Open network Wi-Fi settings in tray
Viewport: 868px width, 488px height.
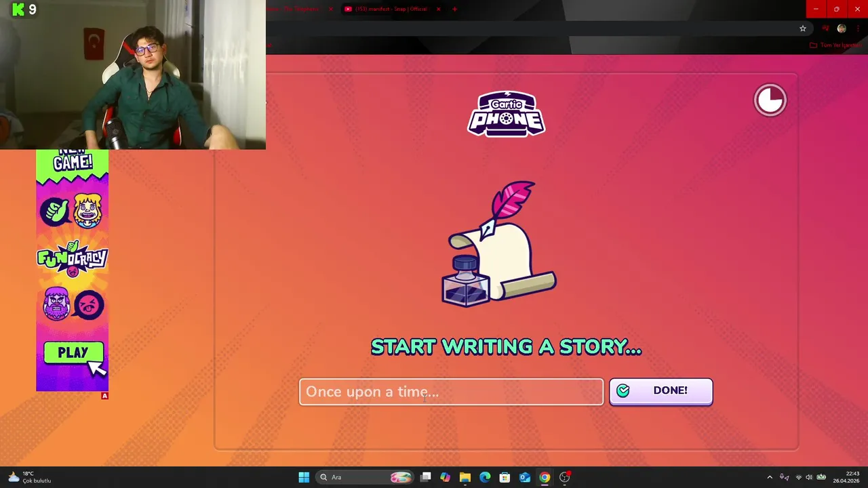click(798, 477)
